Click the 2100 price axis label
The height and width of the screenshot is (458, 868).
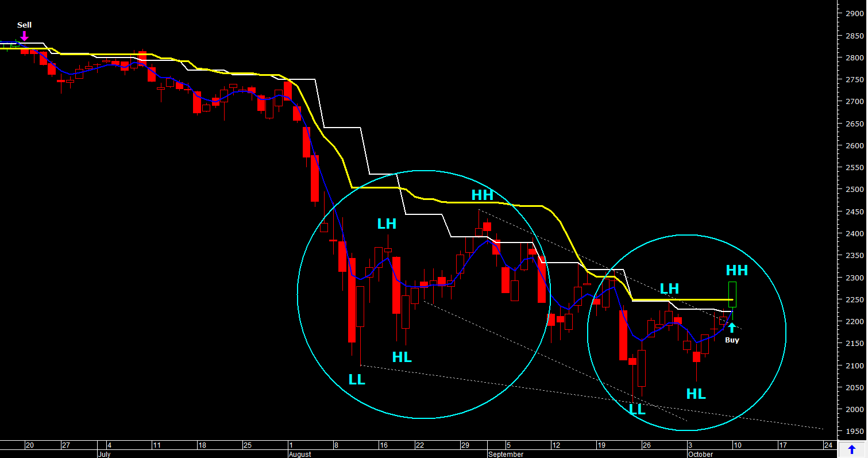854,365
